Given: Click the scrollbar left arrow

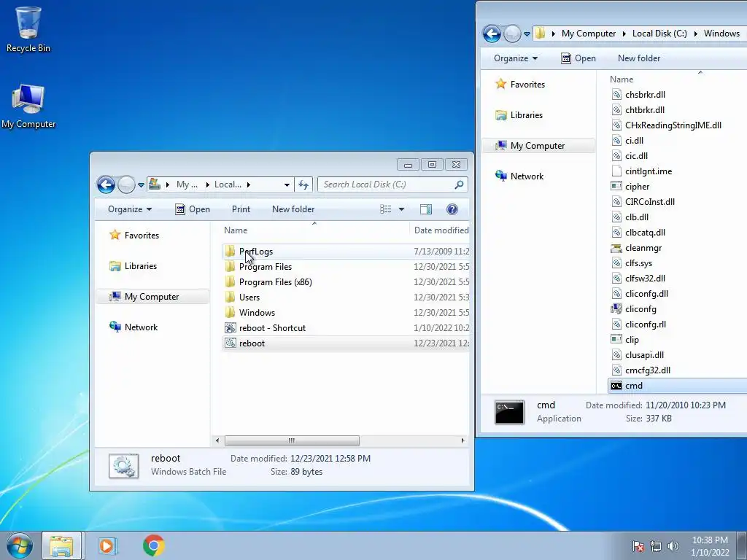Looking at the screenshot, I should (x=217, y=440).
